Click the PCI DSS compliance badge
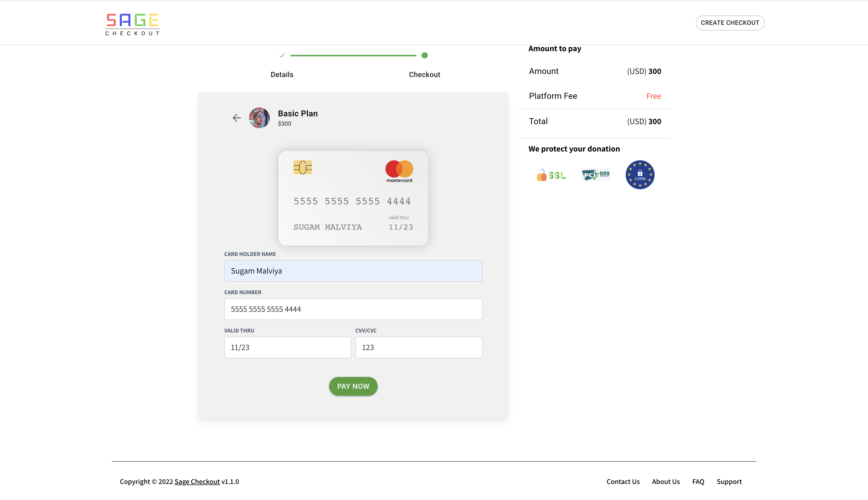The image size is (868, 500). (x=596, y=175)
